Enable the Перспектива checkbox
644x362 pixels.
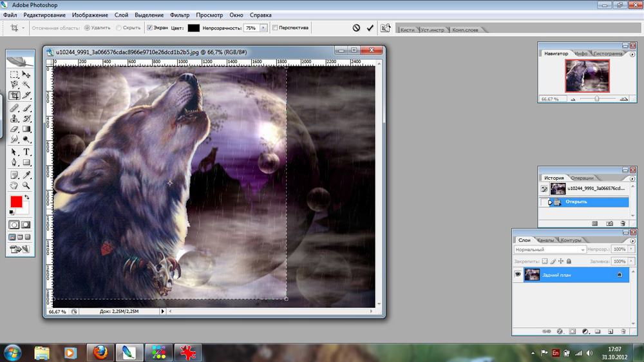tap(275, 28)
